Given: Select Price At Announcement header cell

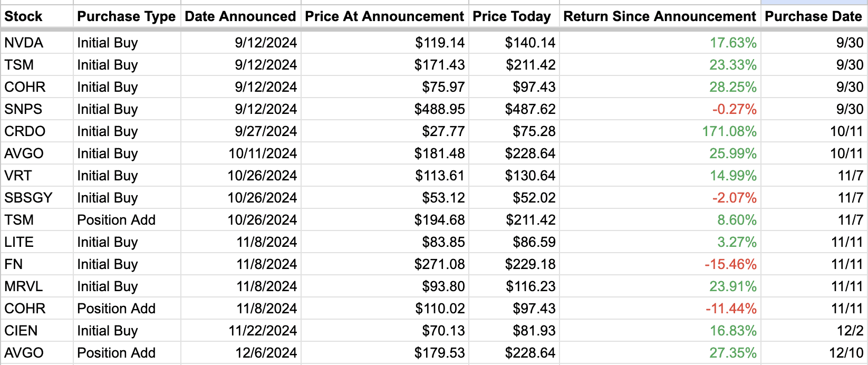Looking at the screenshot, I should pos(384,16).
